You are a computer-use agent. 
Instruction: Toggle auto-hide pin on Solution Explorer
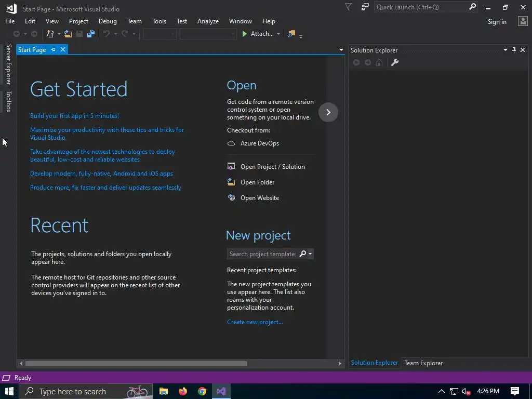pyautogui.click(x=514, y=50)
